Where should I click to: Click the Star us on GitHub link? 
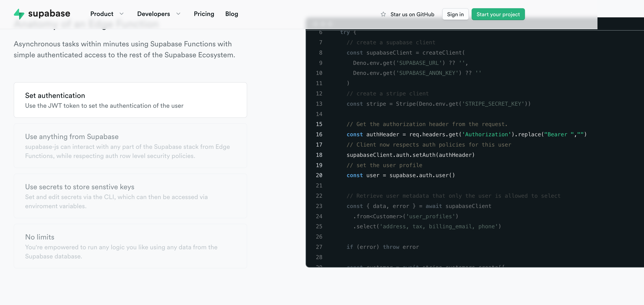coord(412,14)
